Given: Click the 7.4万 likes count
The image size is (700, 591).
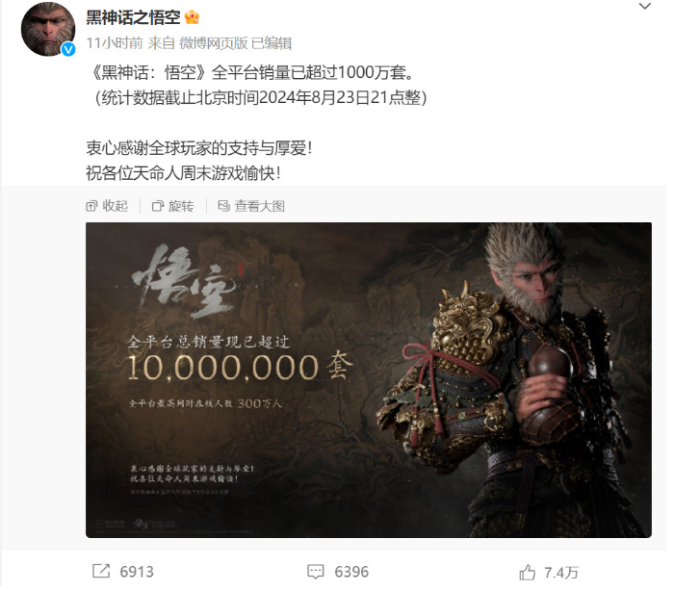Looking at the screenshot, I should [561, 573].
